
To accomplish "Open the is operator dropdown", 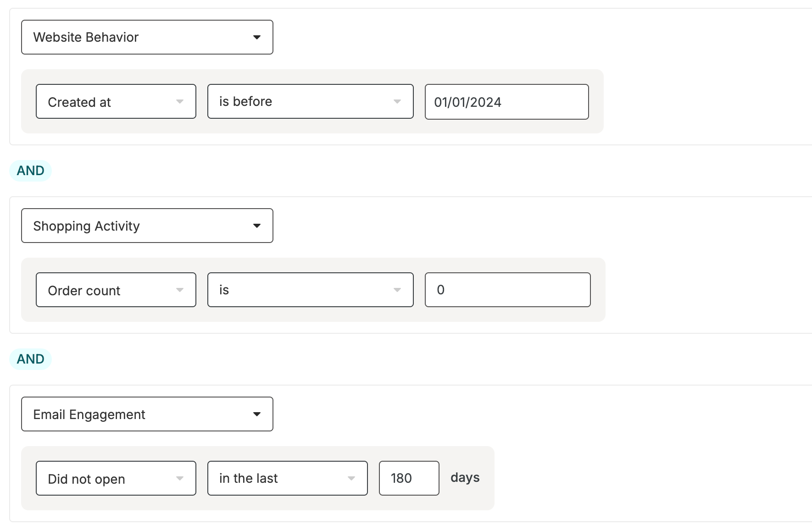I will (311, 290).
